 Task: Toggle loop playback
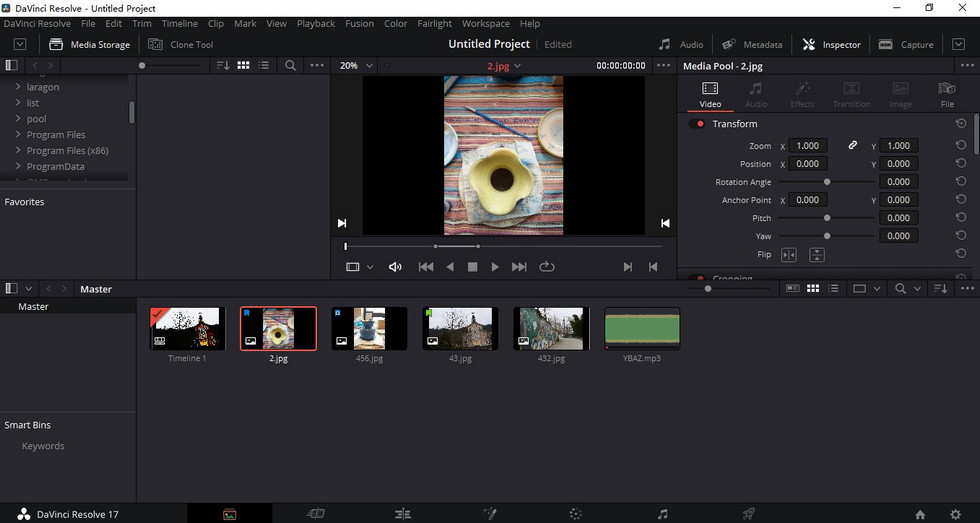547,267
